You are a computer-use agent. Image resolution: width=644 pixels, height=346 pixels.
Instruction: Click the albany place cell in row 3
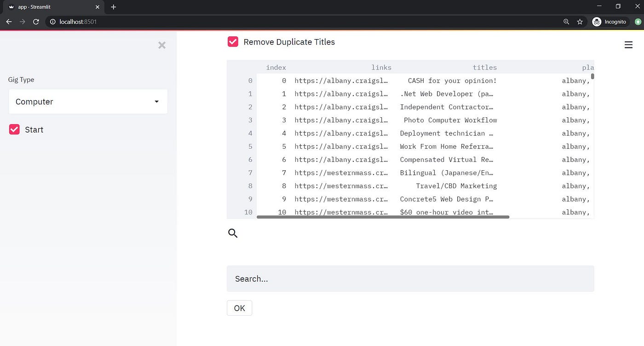(x=575, y=120)
